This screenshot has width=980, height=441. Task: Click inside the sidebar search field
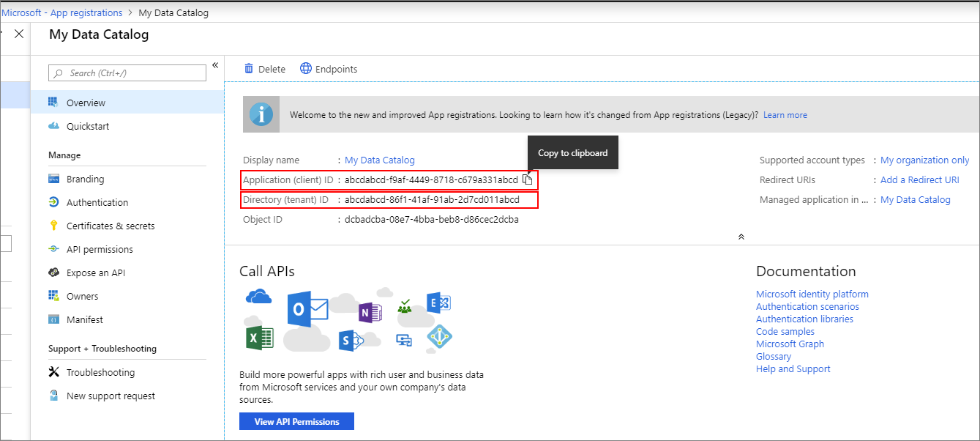coord(127,73)
